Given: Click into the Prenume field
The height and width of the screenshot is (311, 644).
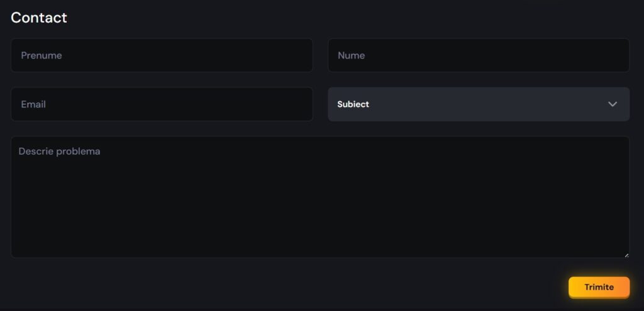Looking at the screenshot, I should coord(162,55).
